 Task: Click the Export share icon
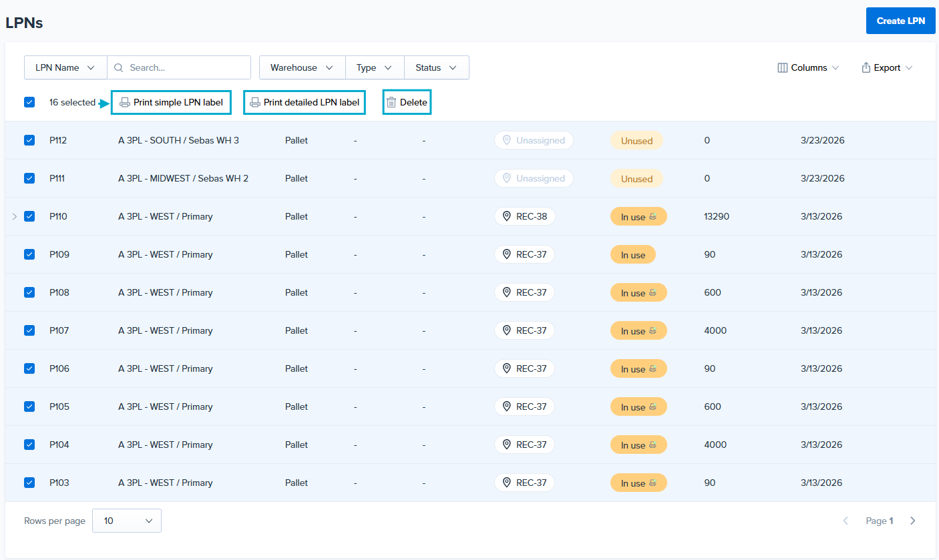pyautogui.click(x=866, y=67)
